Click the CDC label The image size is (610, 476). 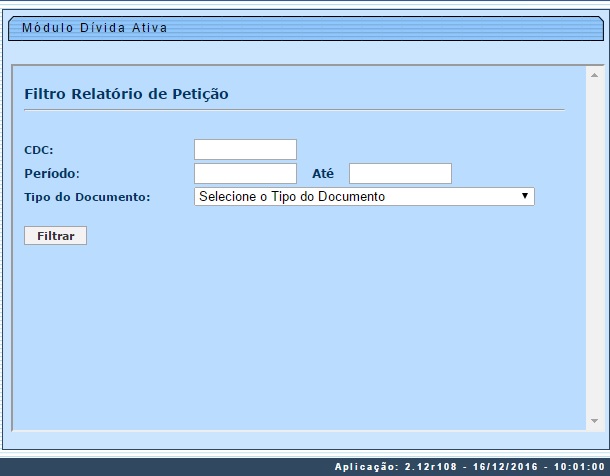(39, 150)
